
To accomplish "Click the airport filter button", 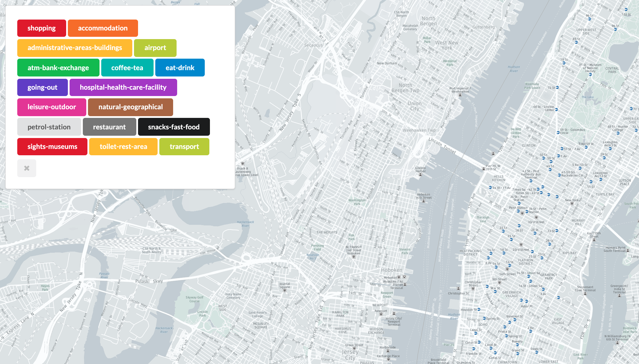I will [x=155, y=48].
